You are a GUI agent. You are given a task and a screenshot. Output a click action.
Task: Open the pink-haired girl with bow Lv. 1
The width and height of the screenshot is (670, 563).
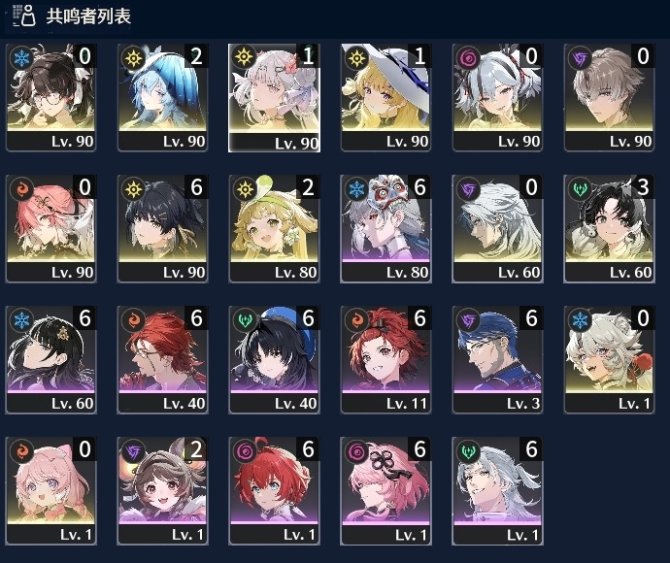pyautogui.click(x=51, y=491)
